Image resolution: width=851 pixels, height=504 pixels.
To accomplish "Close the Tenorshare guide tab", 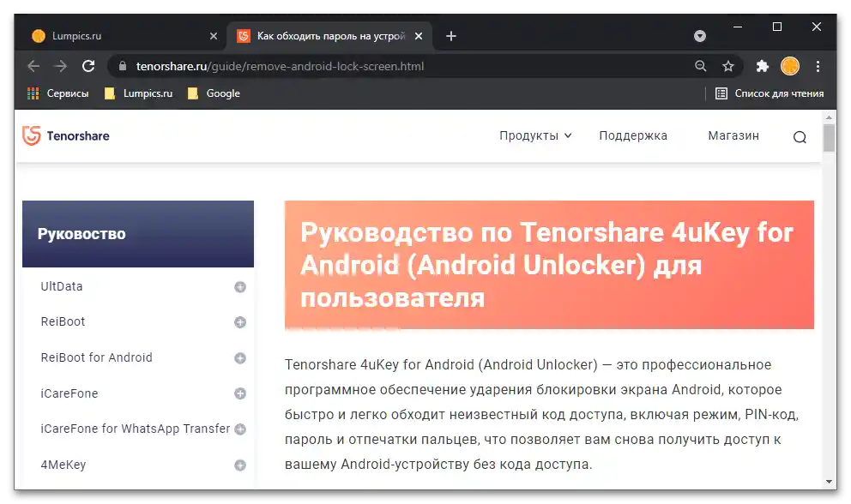I will (419, 36).
